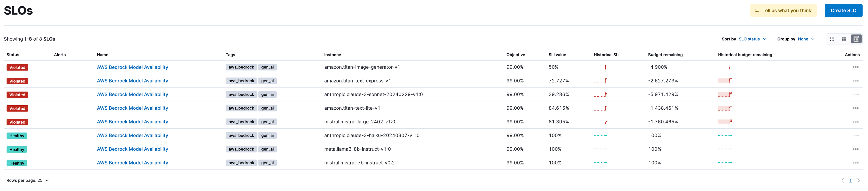Open actions menu for meta.llama3-8b-instruct row
This screenshot has width=868, height=191.
coord(855,149)
